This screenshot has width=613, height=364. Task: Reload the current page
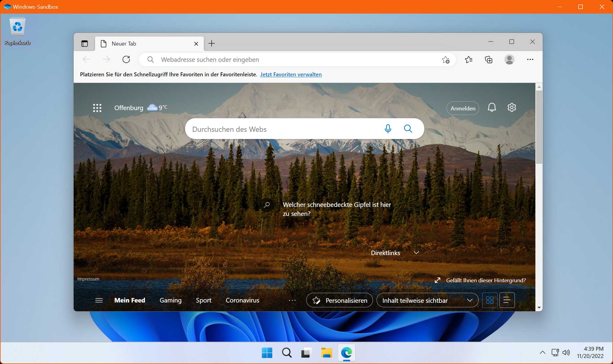click(x=126, y=59)
